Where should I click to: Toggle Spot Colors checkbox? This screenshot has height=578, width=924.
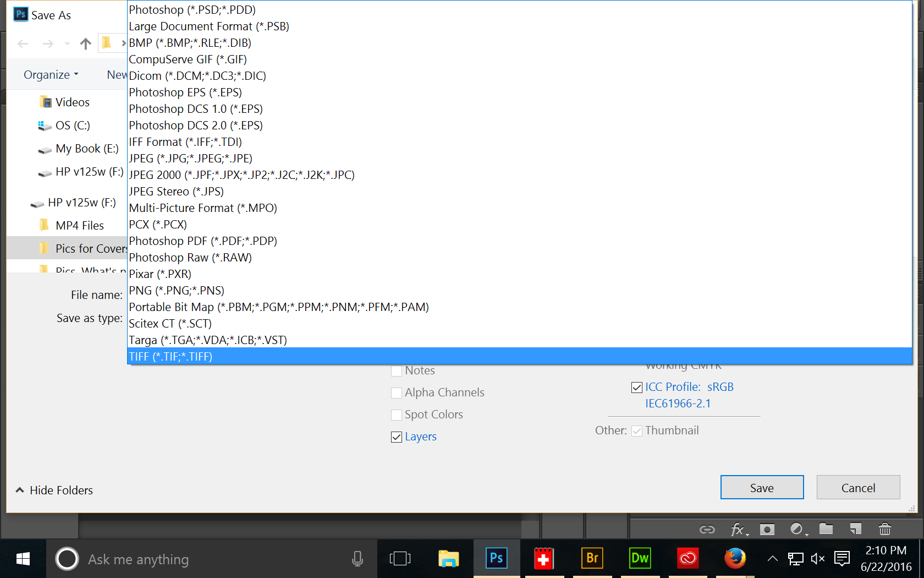point(396,415)
